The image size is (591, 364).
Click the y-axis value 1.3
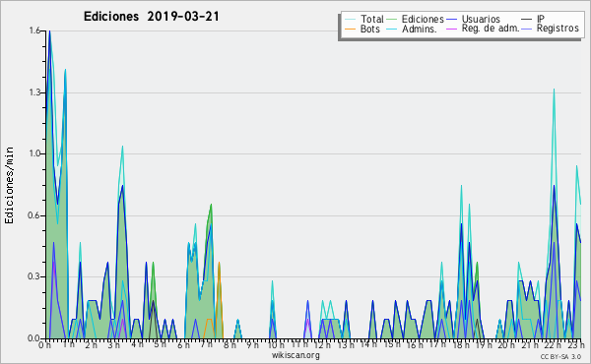pos(35,92)
